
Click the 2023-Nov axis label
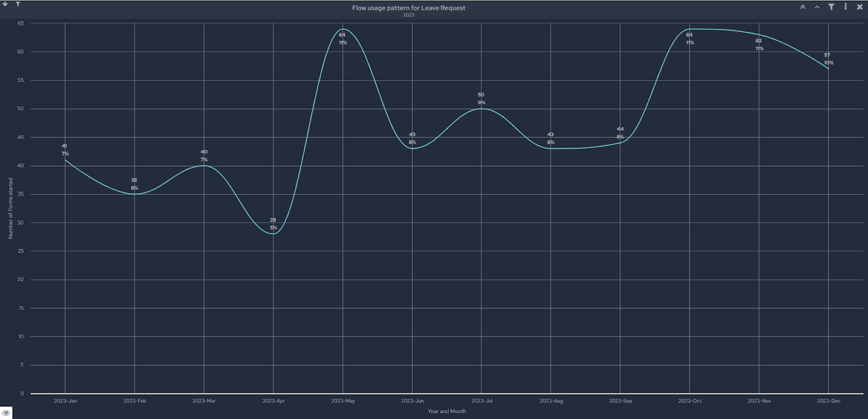(759, 401)
